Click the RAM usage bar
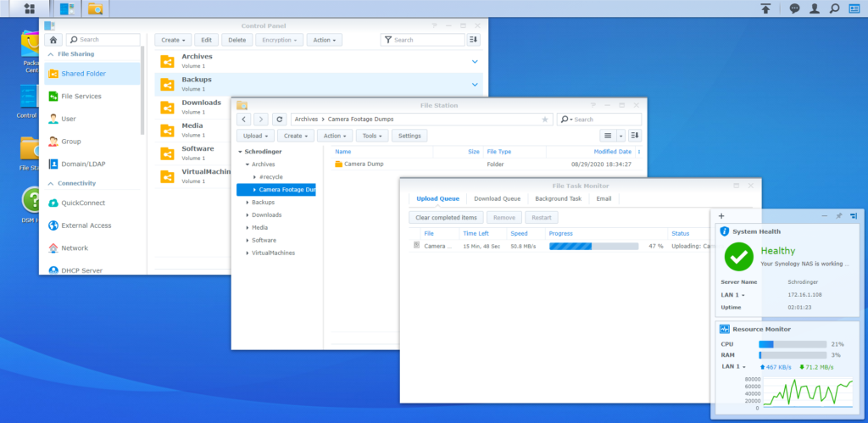This screenshot has width=868, height=423. [x=793, y=355]
